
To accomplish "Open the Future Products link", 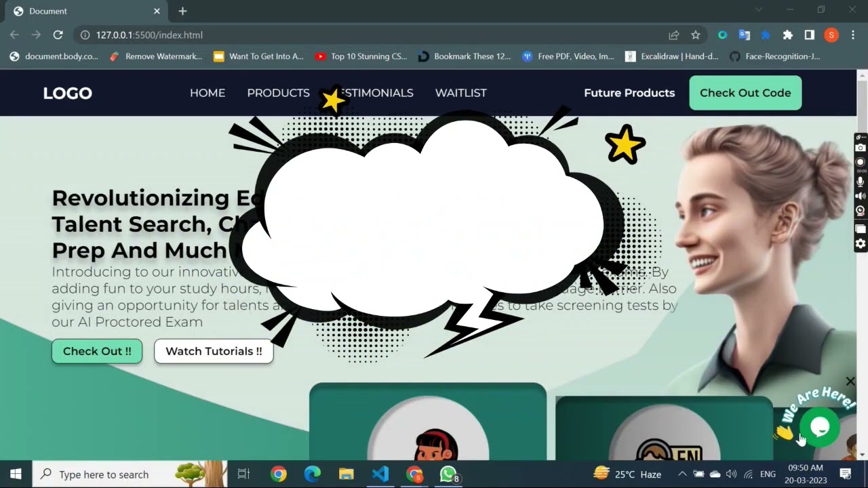I will pyautogui.click(x=629, y=93).
